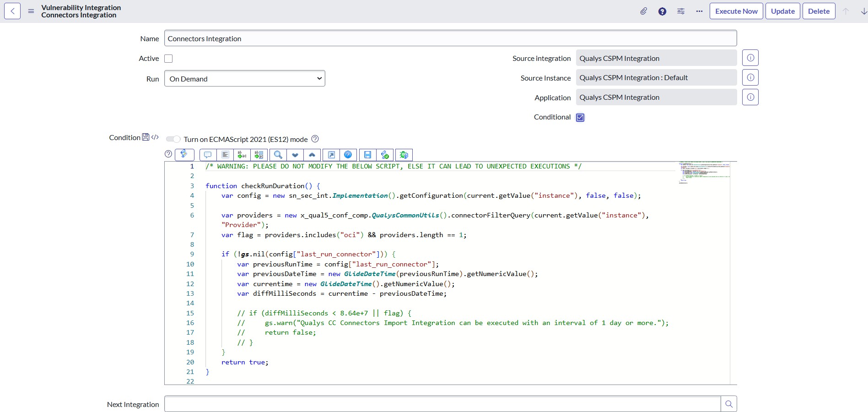Open the Replace All tool in editor
The width and height of the screenshot is (868, 412).
pos(259,155)
